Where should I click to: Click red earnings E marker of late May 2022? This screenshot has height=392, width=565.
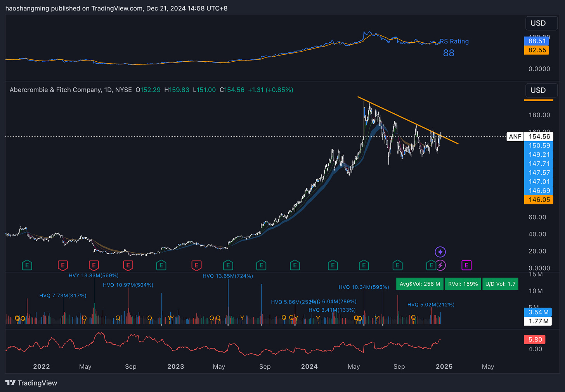[x=94, y=265]
